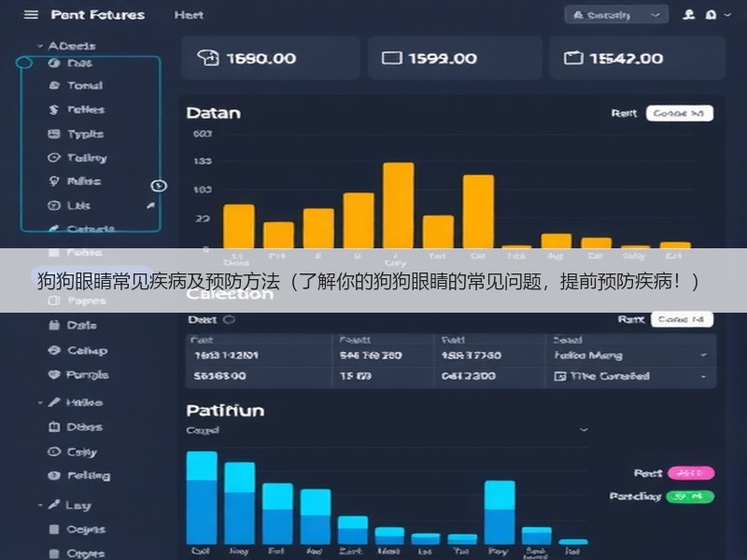Select the Typlts sidebar icon
The image size is (747, 560).
click(x=54, y=133)
